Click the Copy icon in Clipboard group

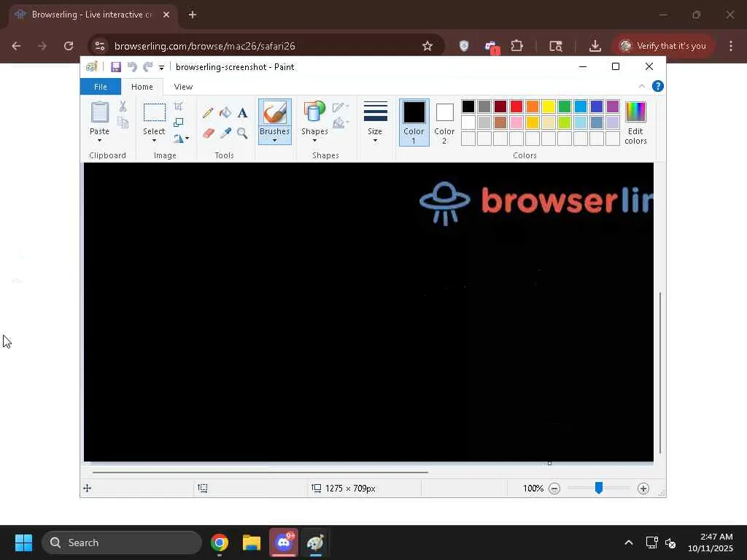[x=123, y=122]
